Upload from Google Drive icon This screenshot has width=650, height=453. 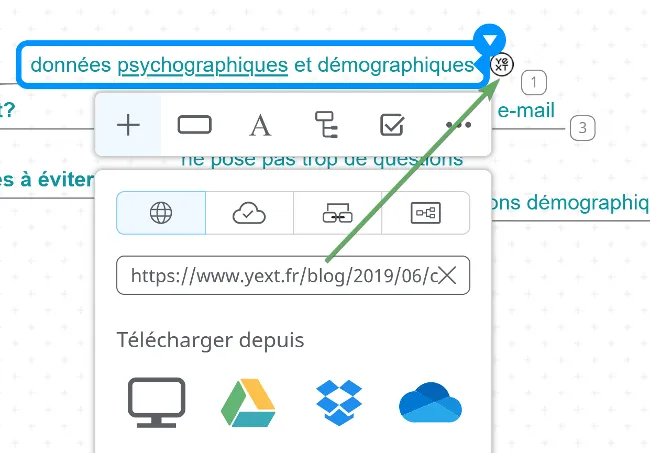point(248,402)
